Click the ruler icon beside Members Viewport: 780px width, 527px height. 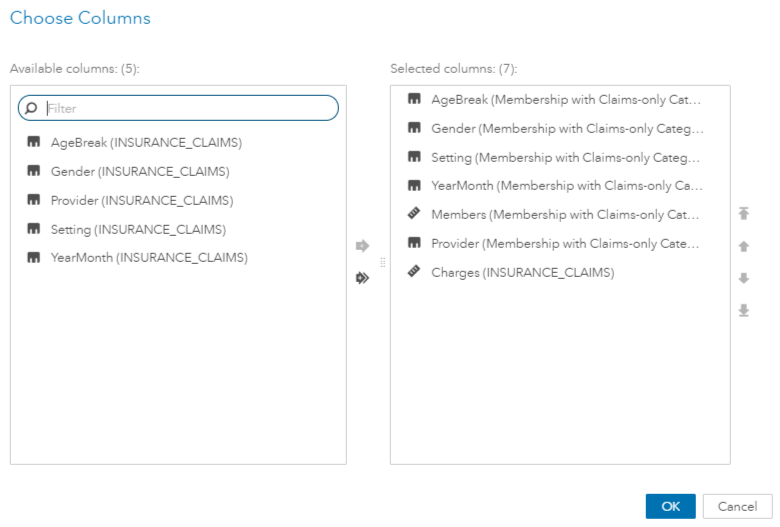(x=414, y=214)
